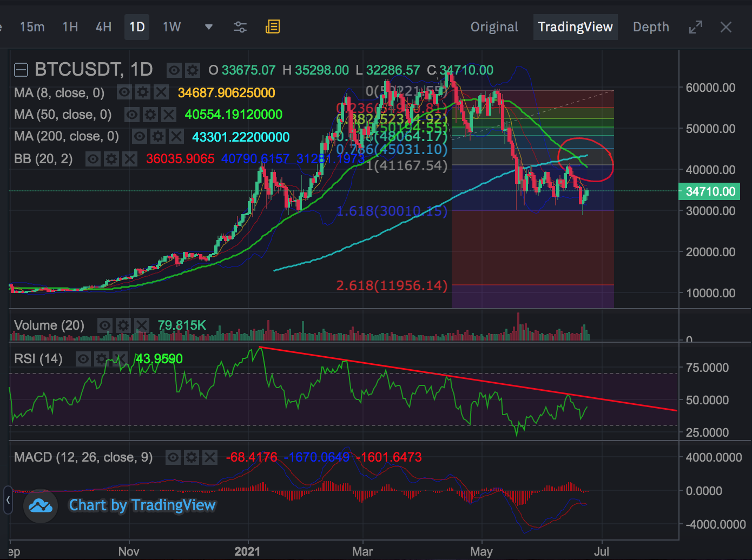The image size is (752, 560).
Task: Open MA 50 settings gear
Action: tap(150, 115)
